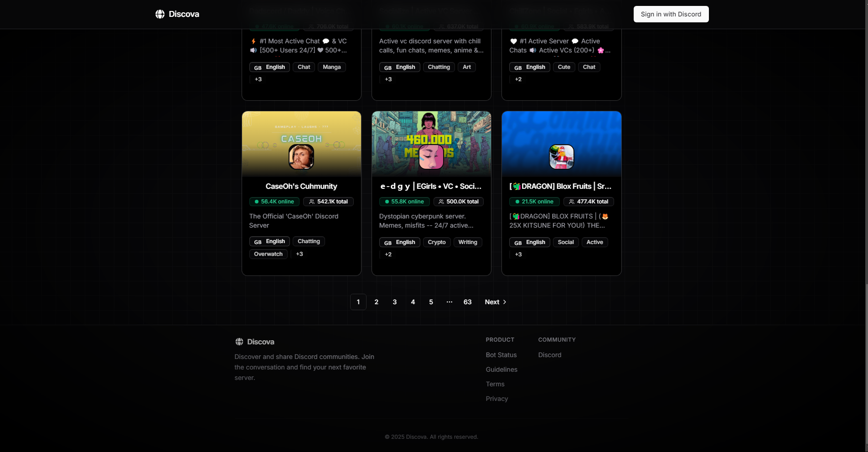Open Terms footer link

tap(495, 384)
